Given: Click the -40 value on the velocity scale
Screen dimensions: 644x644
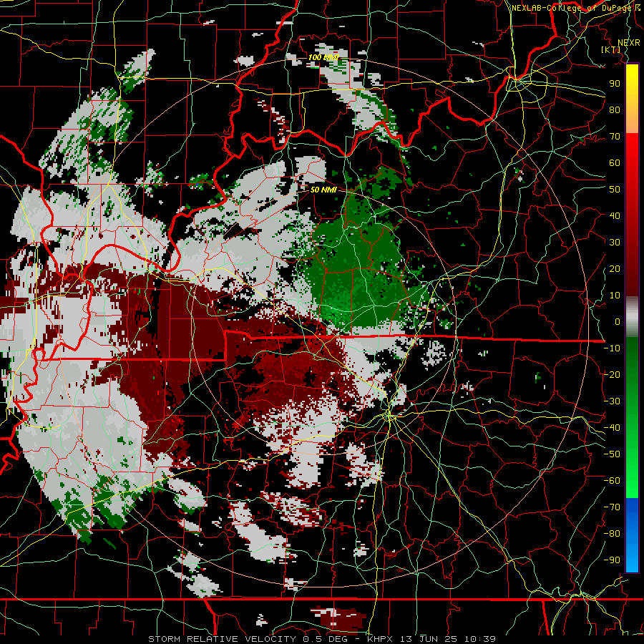Looking at the screenshot, I should coord(612,428).
